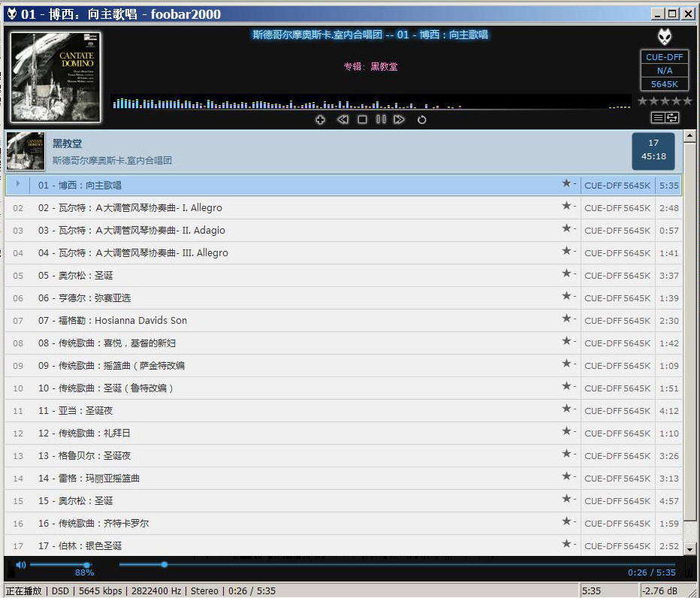Screen dimensions: 700x598
Task: Rate the playing track three stars
Action: pyautogui.click(x=665, y=101)
